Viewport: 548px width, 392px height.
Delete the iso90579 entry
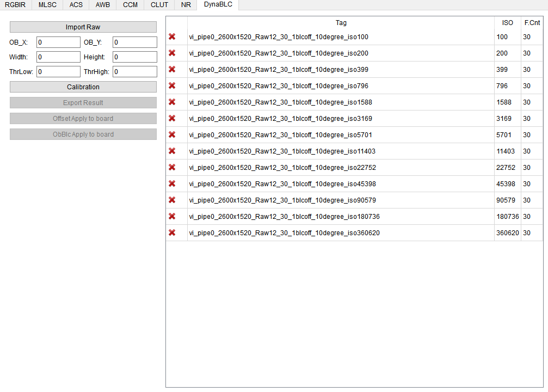[x=172, y=200]
